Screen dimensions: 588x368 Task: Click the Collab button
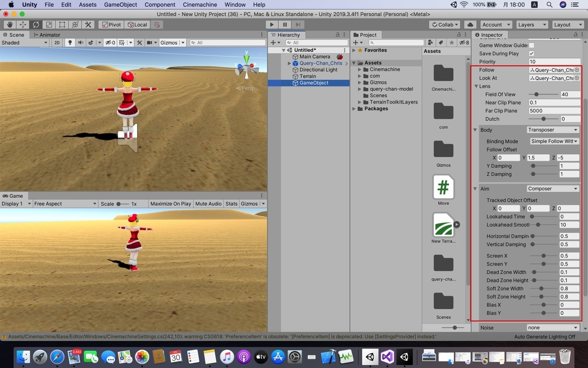(445, 25)
